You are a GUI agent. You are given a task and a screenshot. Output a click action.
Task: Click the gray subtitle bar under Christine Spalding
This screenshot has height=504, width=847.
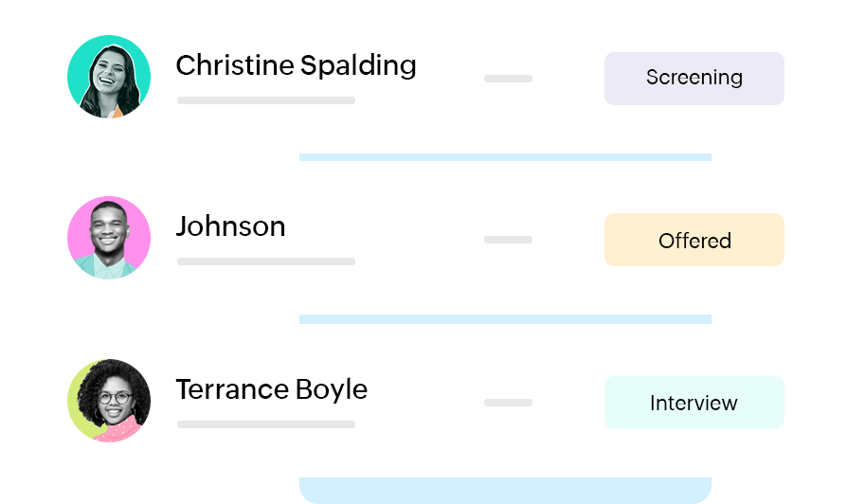click(x=265, y=99)
